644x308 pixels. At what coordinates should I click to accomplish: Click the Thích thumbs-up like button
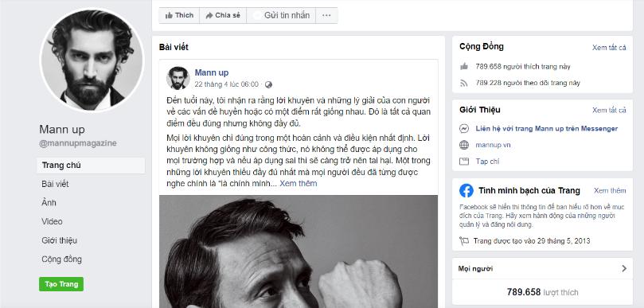tap(179, 15)
